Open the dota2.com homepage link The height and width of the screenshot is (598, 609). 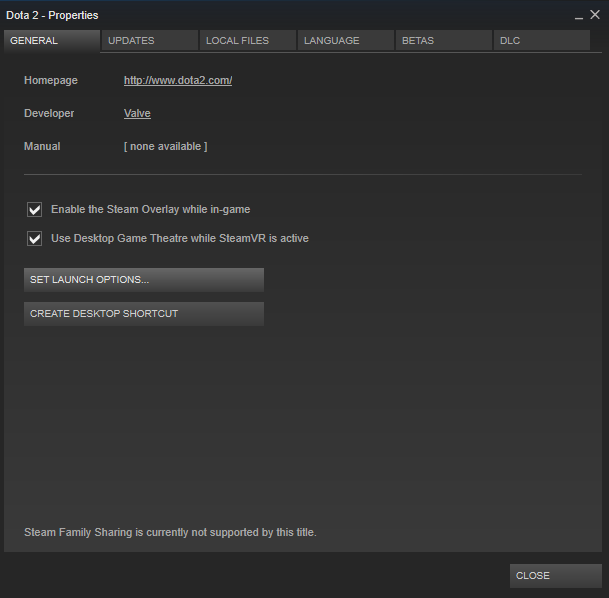[x=178, y=80]
